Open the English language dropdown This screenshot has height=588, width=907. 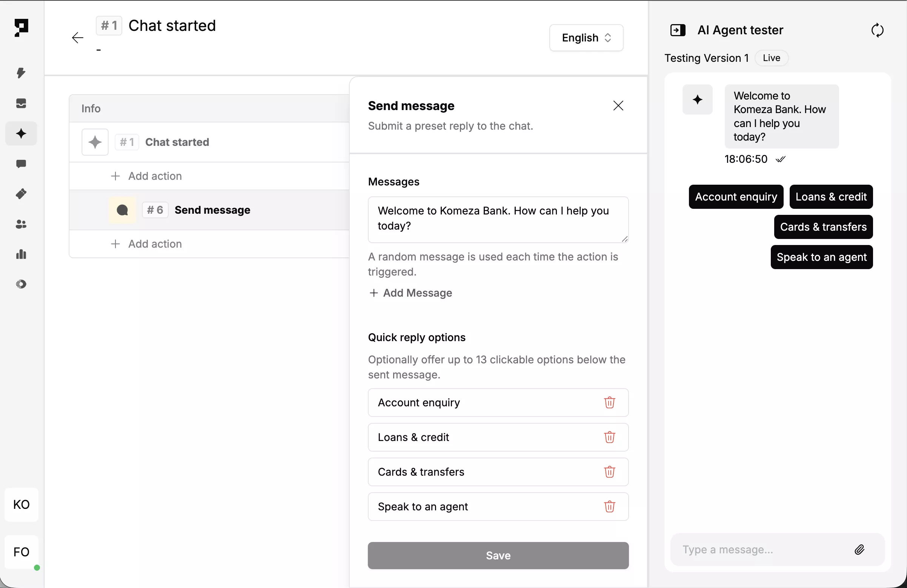click(x=586, y=38)
